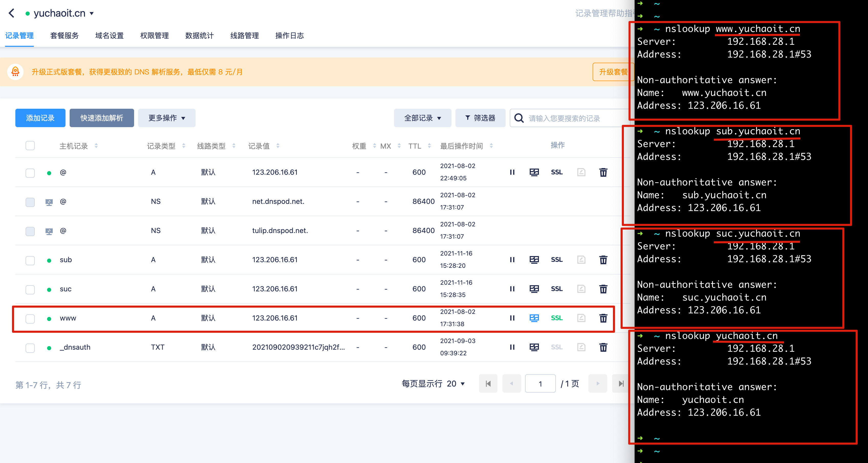The width and height of the screenshot is (868, 463).
Task: Delete the _dnsauth TXT record
Action: pos(603,347)
